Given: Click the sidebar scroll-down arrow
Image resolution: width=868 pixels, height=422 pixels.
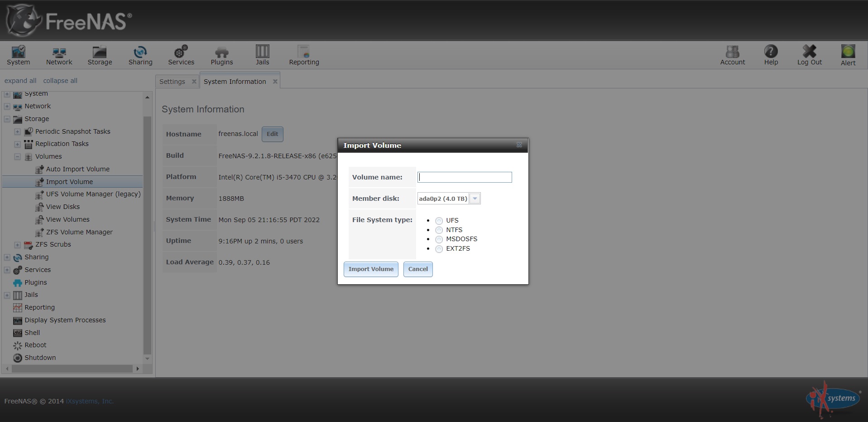Looking at the screenshot, I should [x=147, y=359].
